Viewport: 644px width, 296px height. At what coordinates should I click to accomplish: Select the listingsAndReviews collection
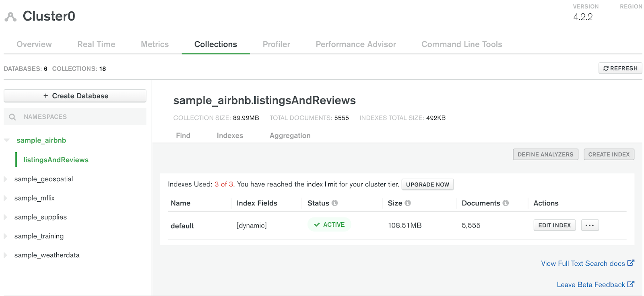(56, 160)
